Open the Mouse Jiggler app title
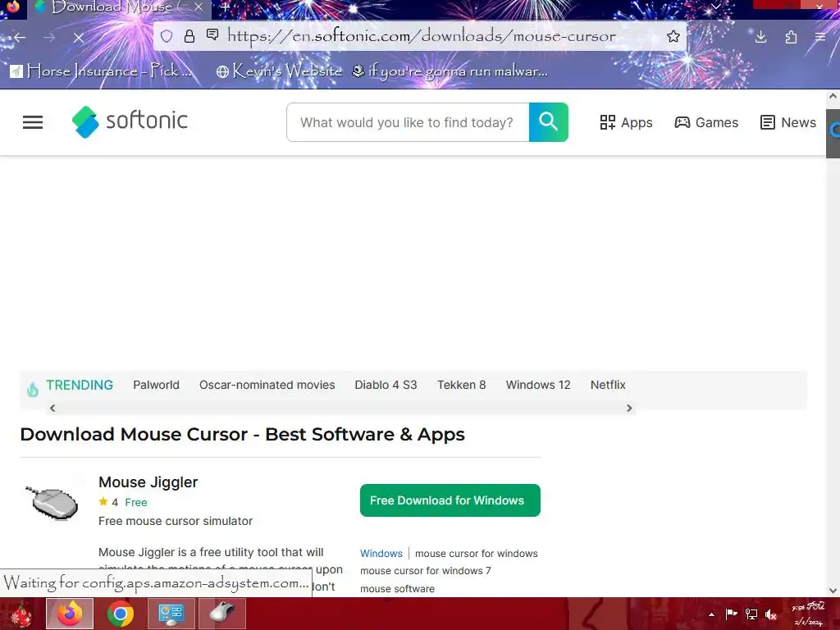 tap(148, 482)
